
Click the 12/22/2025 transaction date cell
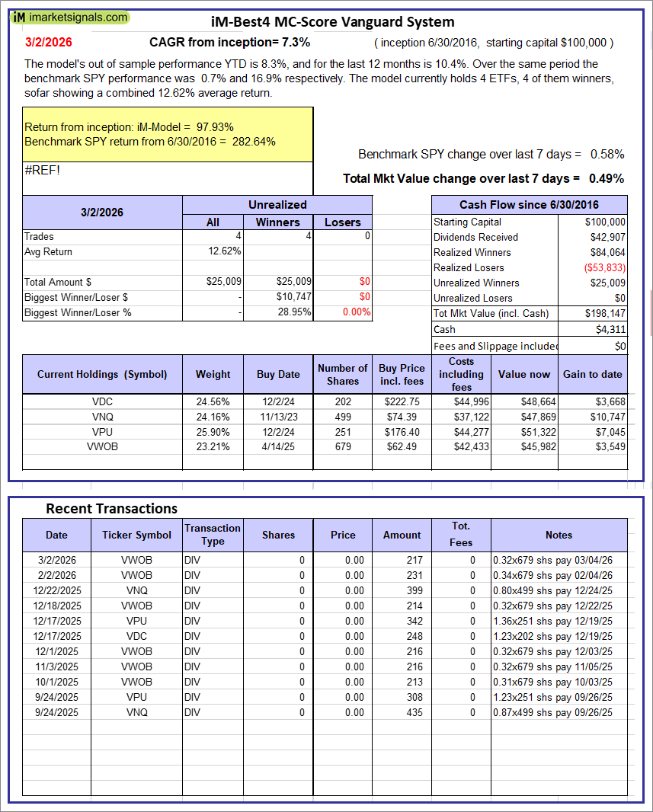tap(56, 590)
